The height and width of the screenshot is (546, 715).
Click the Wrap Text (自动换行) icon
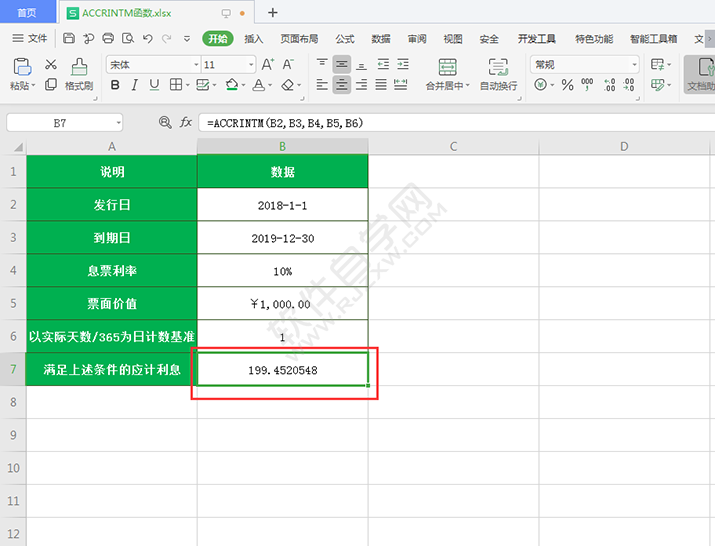tap(498, 68)
